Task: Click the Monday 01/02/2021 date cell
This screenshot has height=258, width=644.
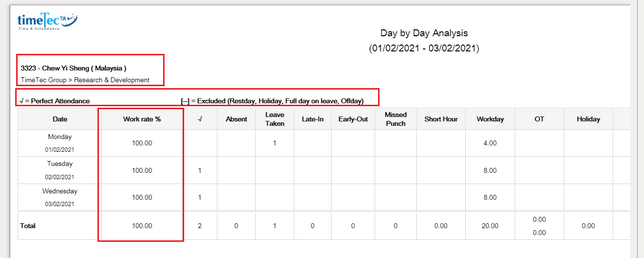Action: (x=60, y=143)
